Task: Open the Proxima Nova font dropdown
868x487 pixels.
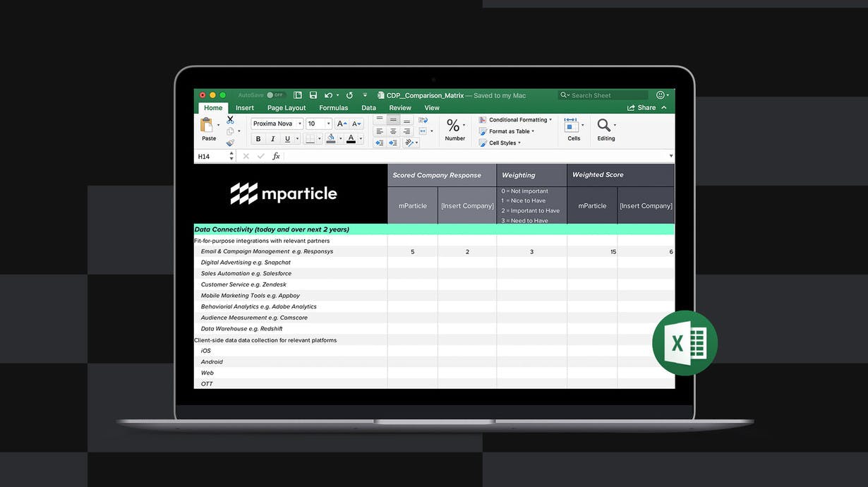Action: (300, 124)
